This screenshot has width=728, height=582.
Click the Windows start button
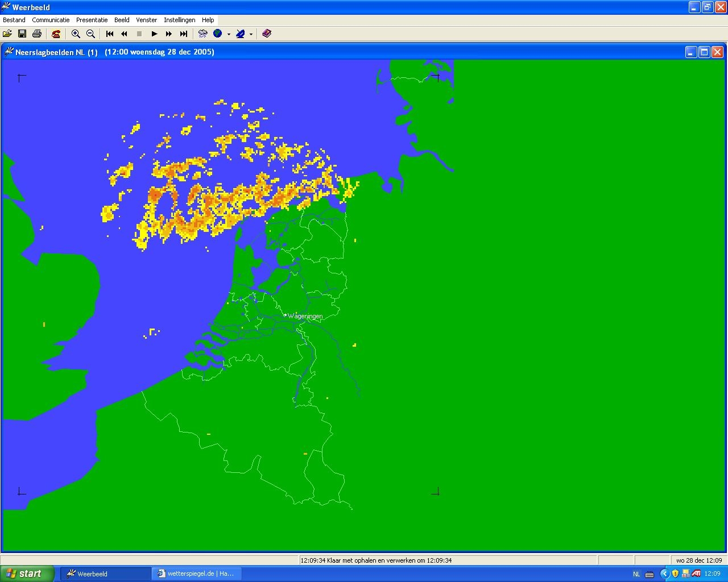click(27, 573)
